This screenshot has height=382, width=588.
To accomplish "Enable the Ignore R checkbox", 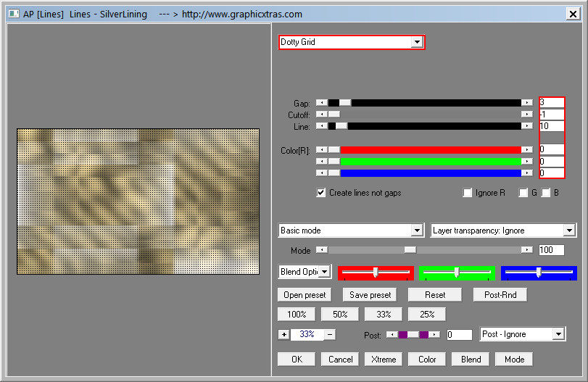I will click(x=468, y=193).
